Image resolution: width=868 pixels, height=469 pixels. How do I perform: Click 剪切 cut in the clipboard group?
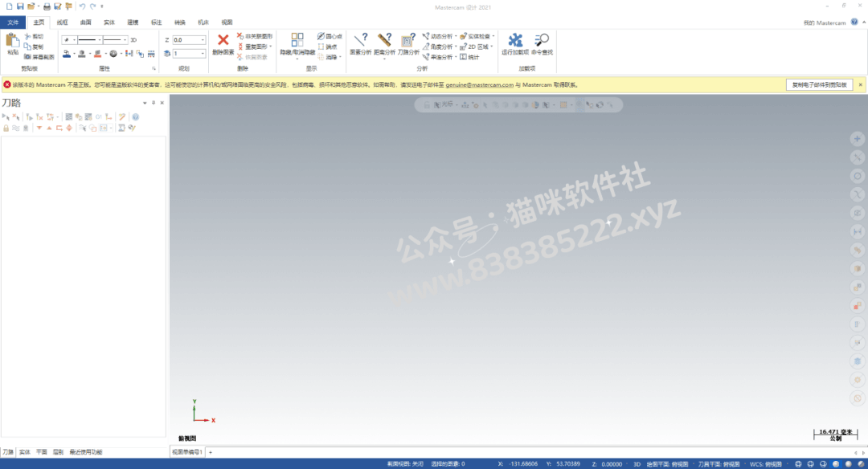[33, 36]
